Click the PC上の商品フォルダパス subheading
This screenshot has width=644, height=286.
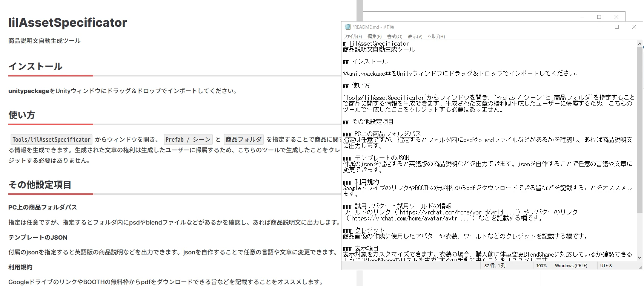43,207
